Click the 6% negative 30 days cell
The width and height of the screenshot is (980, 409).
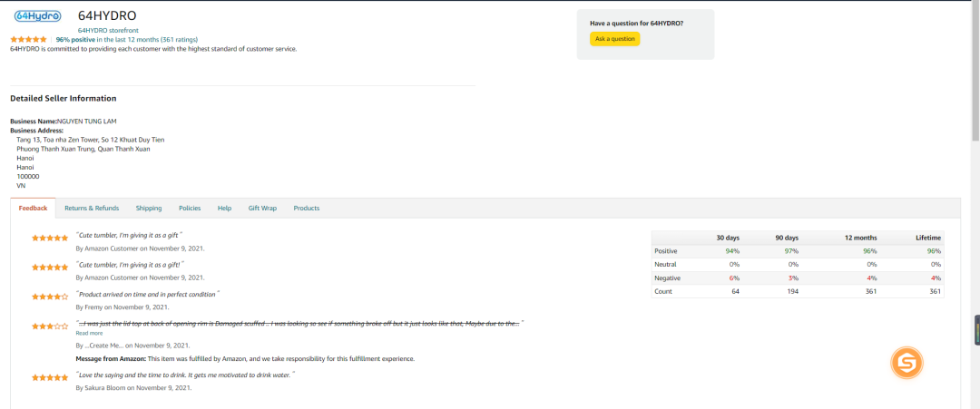tap(734, 278)
